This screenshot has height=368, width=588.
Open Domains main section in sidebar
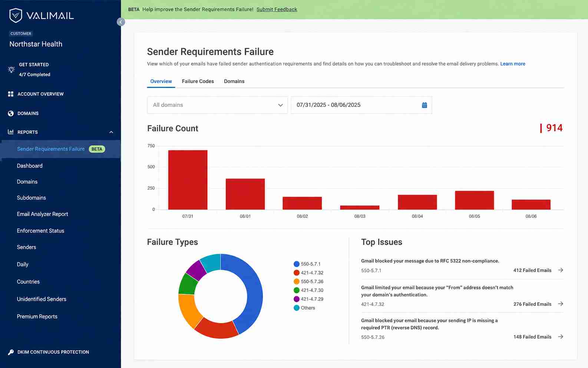[x=28, y=114]
